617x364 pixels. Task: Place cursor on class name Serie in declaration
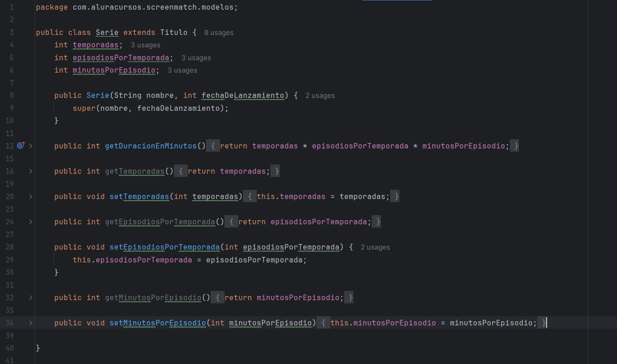(x=107, y=32)
